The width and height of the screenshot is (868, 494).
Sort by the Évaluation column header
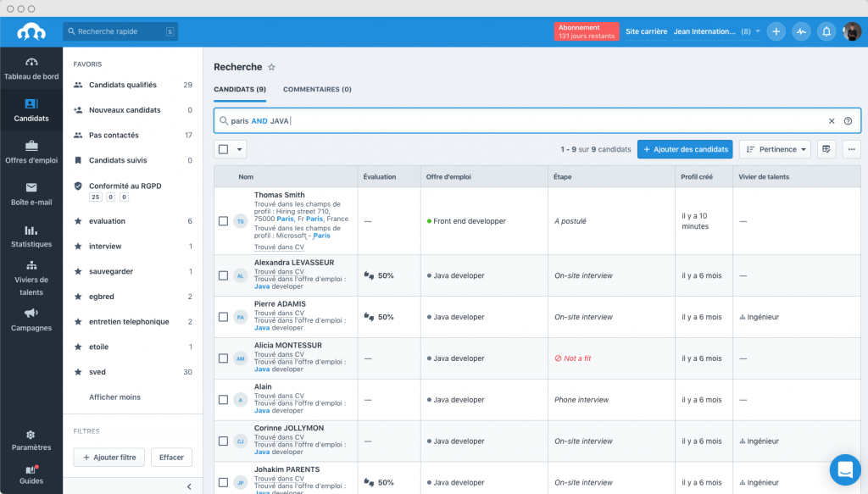point(379,177)
